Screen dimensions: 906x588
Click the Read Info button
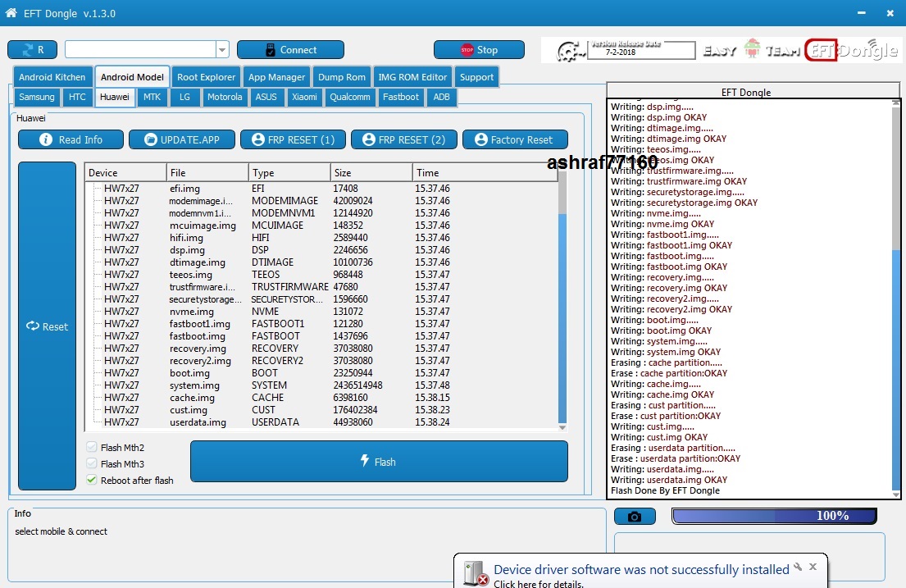click(x=71, y=140)
